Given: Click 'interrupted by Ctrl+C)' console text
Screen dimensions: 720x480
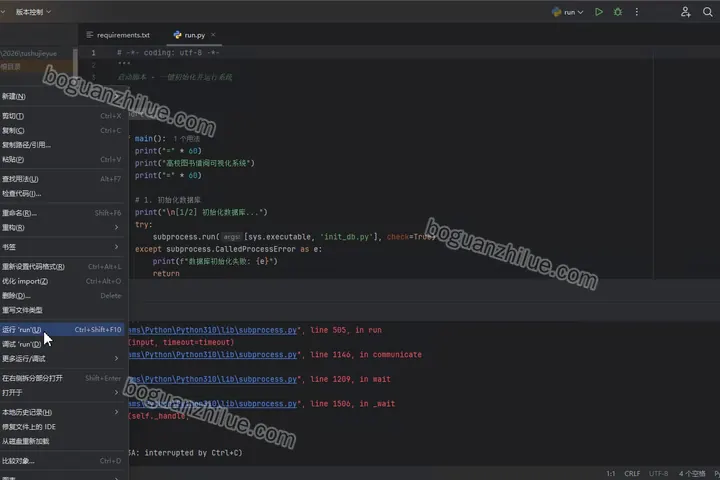Looking at the screenshot, I should [193, 453].
